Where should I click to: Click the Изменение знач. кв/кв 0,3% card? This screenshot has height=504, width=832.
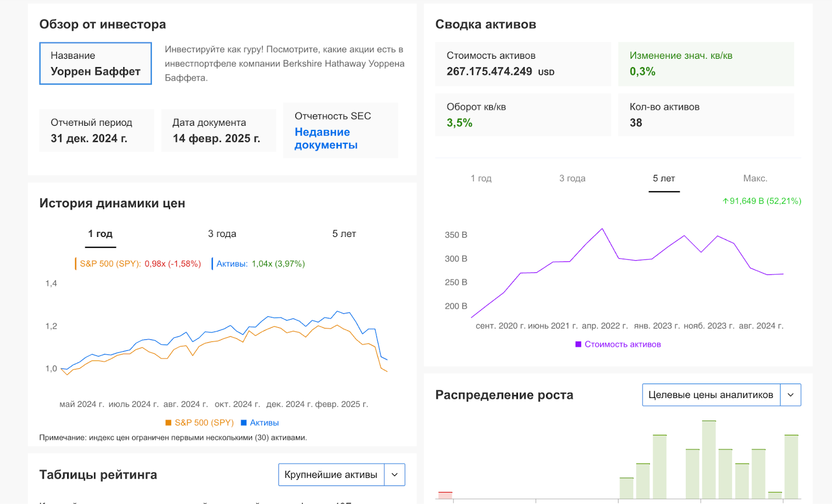pos(706,64)
